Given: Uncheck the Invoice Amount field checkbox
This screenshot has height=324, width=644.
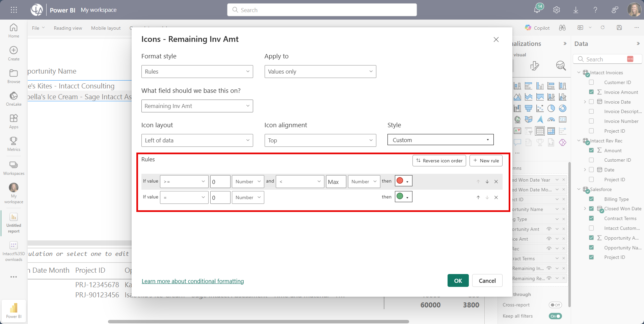Looking at the screenshot, I should 591,92.
